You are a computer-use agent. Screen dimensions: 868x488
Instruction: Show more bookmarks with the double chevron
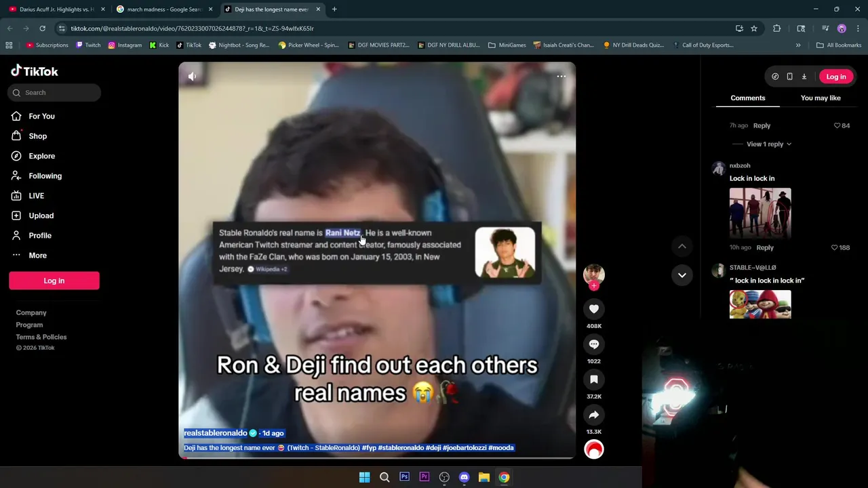(798, 45)
